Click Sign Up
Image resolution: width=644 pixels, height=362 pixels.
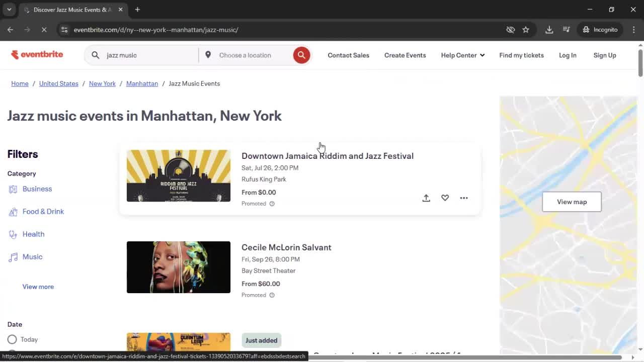coord(605,55)
